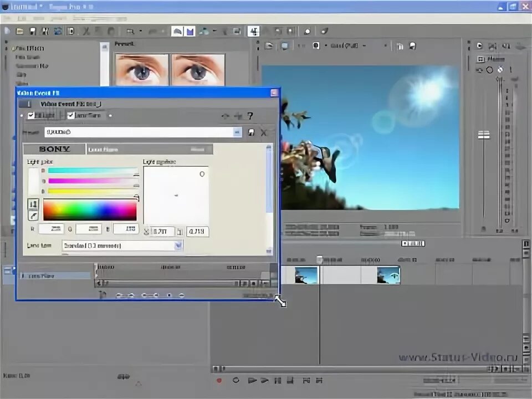Expand the Preset dropdown arrow
This screenshot has width=532, height=399.
[x=238, y=132]
